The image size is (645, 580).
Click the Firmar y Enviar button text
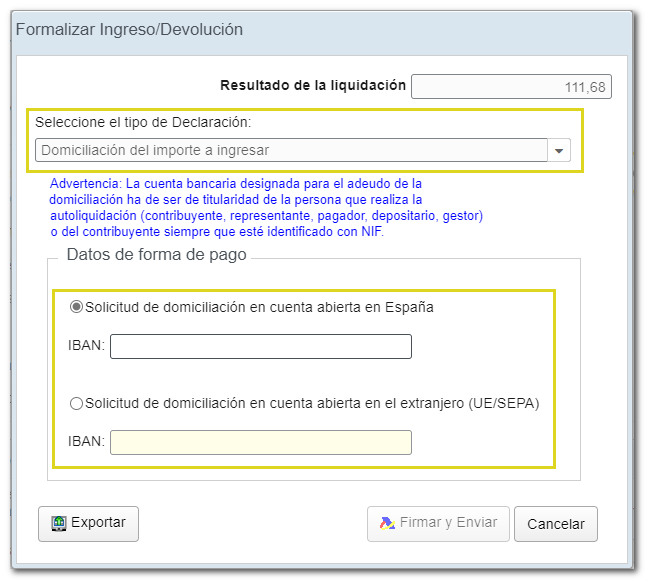coord(449,523)
